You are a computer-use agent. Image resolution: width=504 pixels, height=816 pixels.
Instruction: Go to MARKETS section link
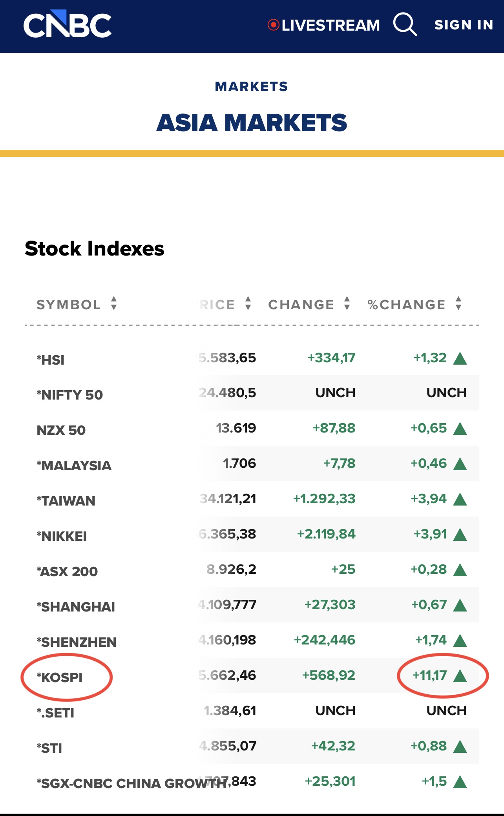coord(252,86)
